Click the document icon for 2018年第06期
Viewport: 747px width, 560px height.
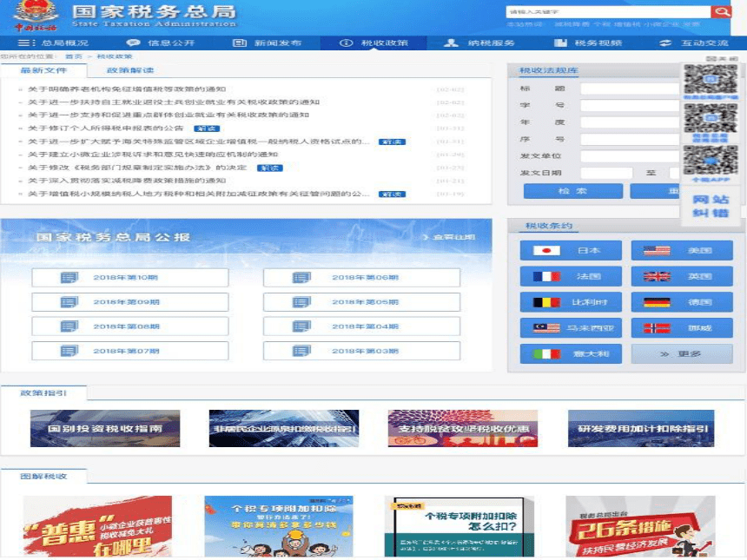pos(301,277)
